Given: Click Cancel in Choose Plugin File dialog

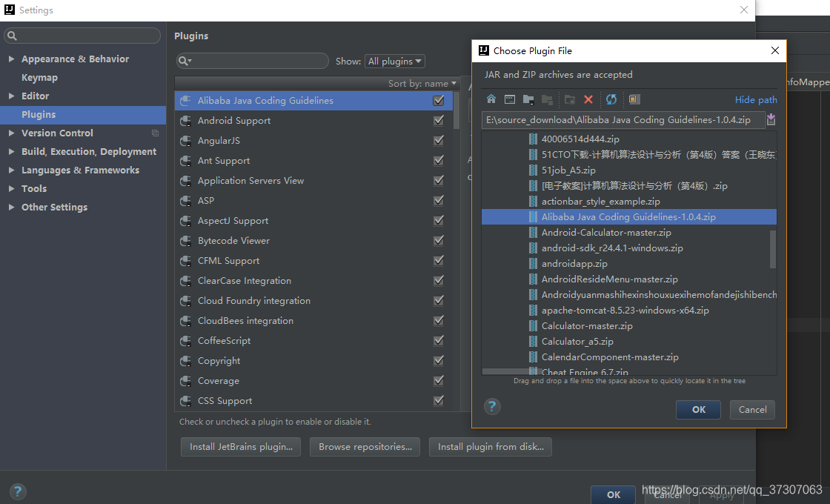Looking at the screenshot, I should coord(752,410).
